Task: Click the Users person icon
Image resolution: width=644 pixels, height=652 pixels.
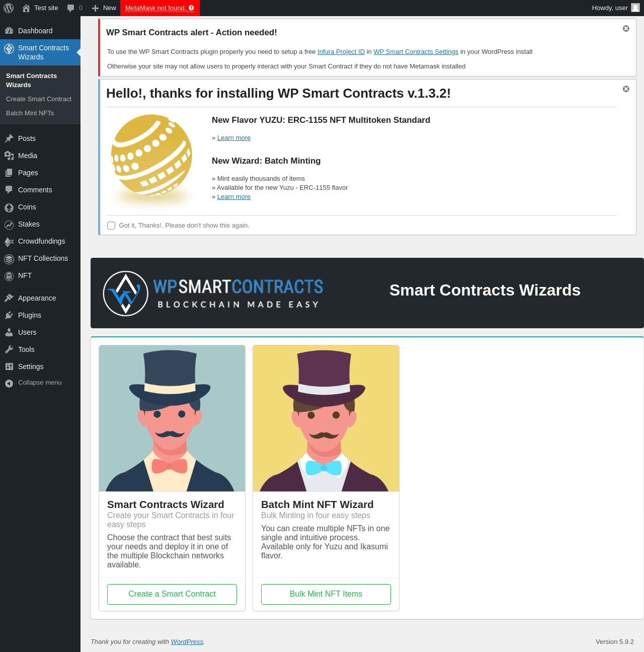Action: tap(9, 332)
